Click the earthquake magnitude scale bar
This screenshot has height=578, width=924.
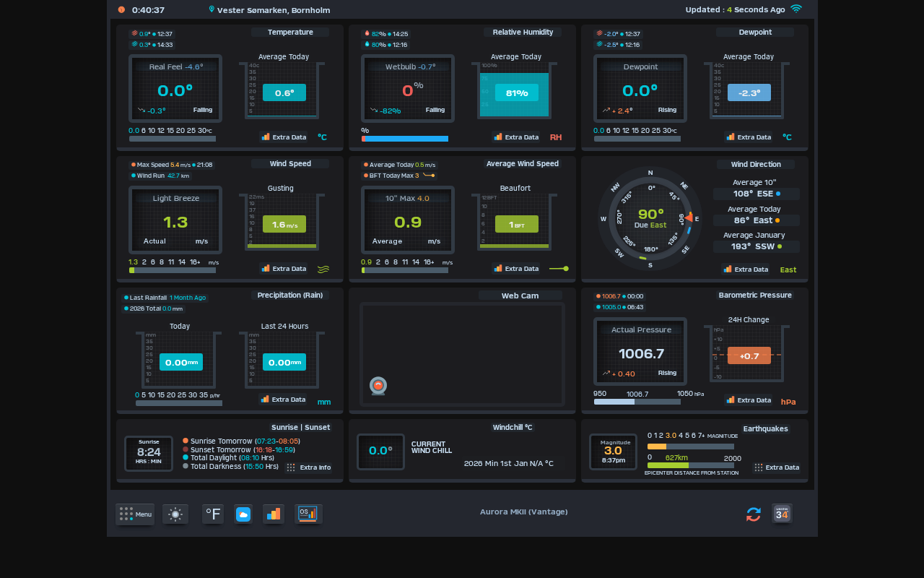coord(691,447)
